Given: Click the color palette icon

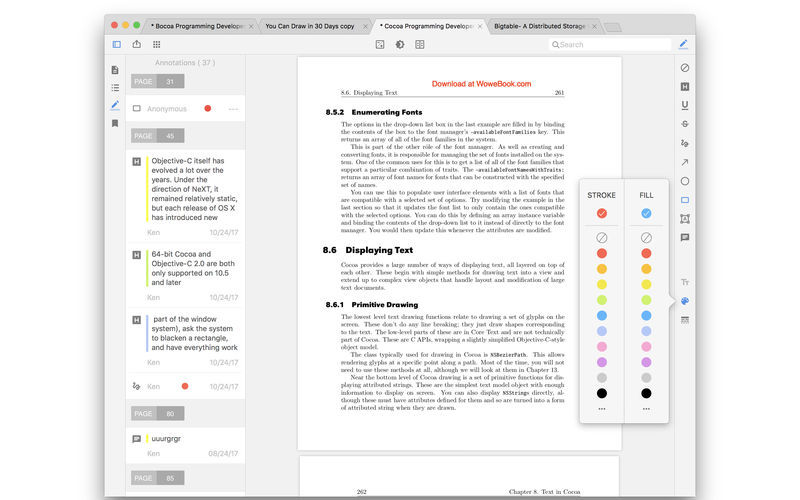Looking at the screenshot, I should click(x=685, y=301).
